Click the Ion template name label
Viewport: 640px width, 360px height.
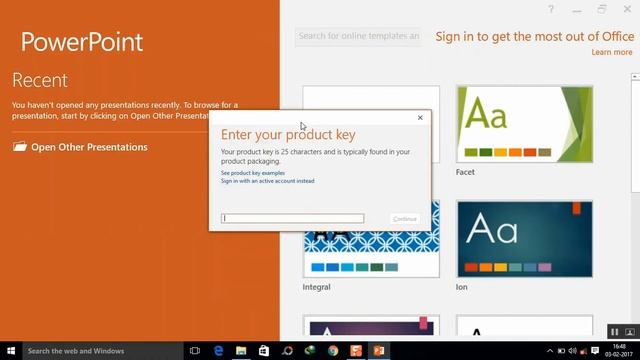(x=462, y=287)
